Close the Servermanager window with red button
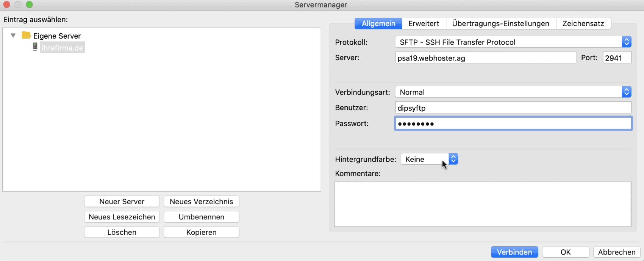 pos(6,5)
